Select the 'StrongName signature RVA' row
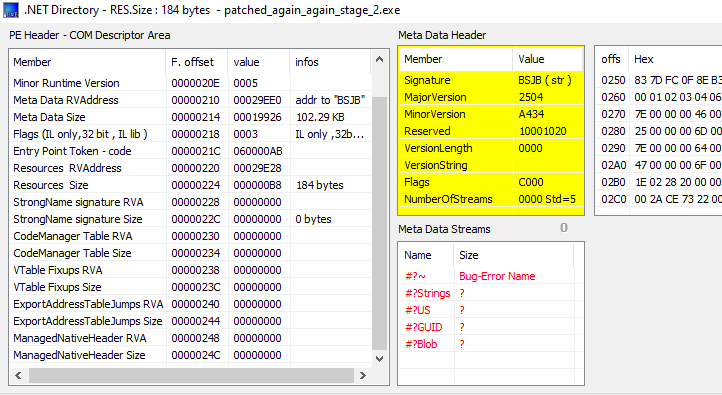Viewport: 722px width, 395px height. (x=190, y=202)
